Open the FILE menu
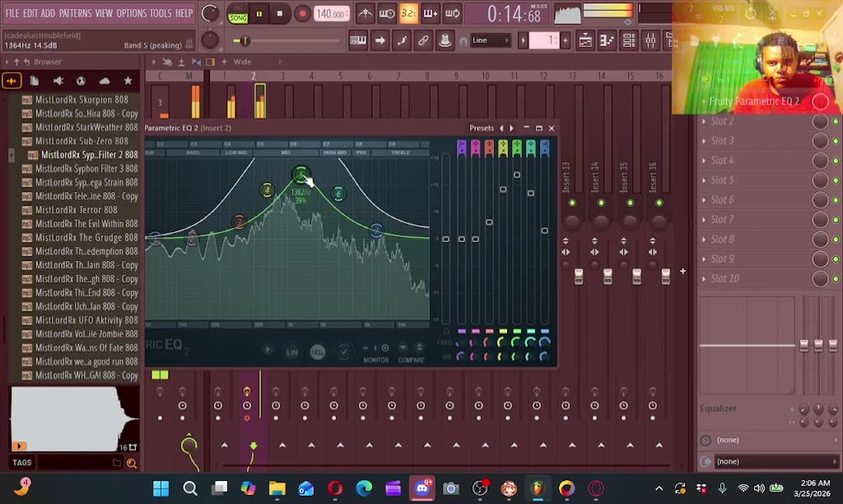 pos(11,13)
